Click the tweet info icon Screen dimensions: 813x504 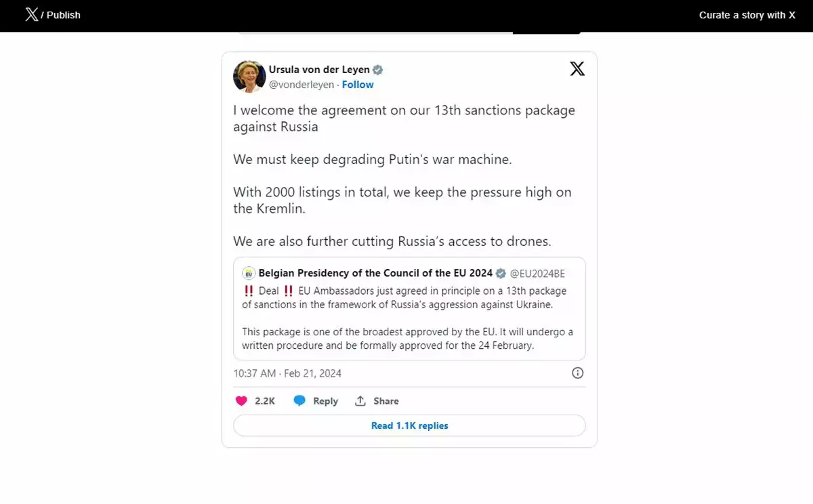pos(577,373)
